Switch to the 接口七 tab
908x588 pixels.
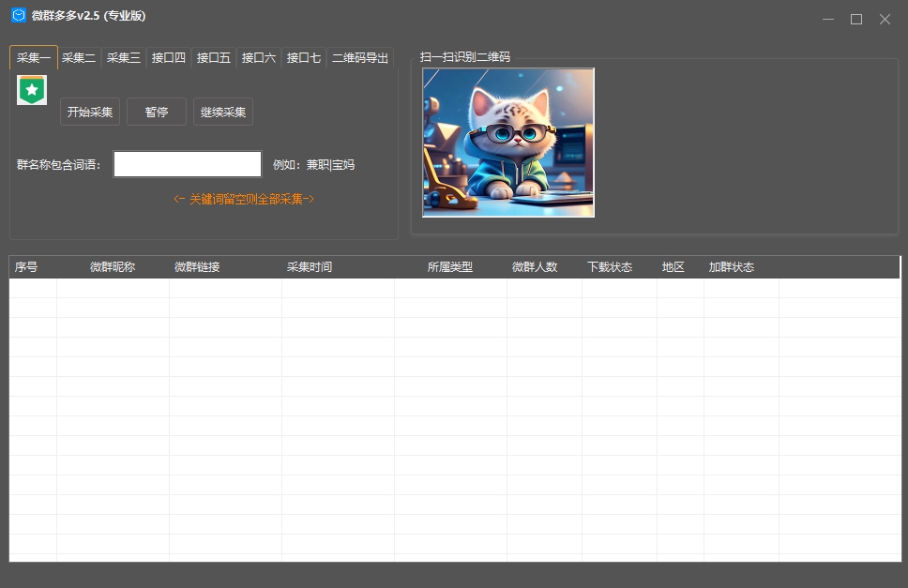click(304, 58)
